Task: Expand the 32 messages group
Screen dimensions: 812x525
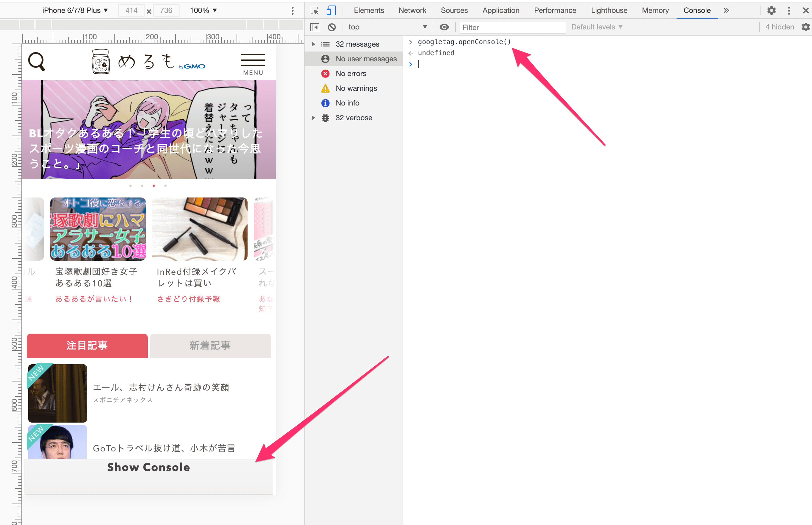Action: (313, 44)
